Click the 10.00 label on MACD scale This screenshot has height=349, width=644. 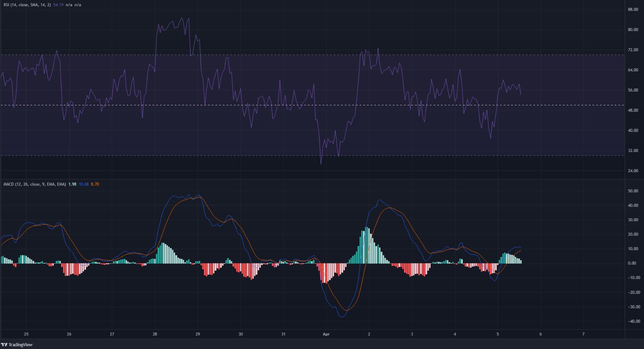coord(633,249)
